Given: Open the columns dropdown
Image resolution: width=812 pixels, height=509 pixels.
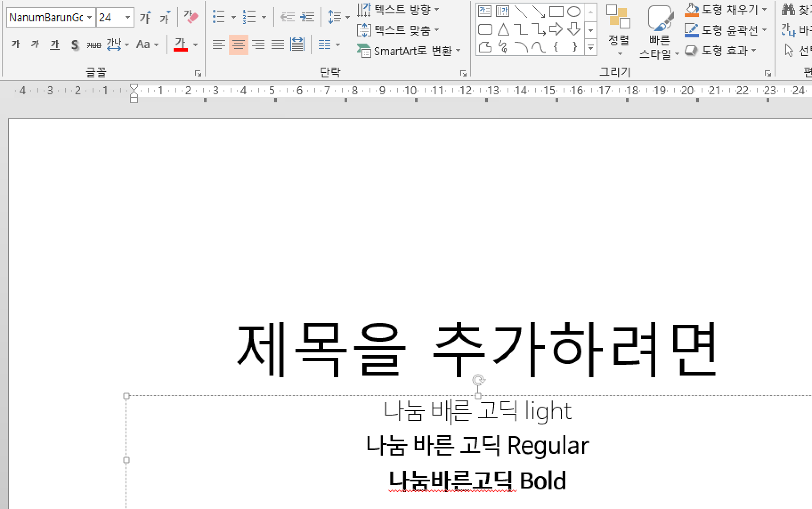Looking at the screenshot, I should pos(329,44).
